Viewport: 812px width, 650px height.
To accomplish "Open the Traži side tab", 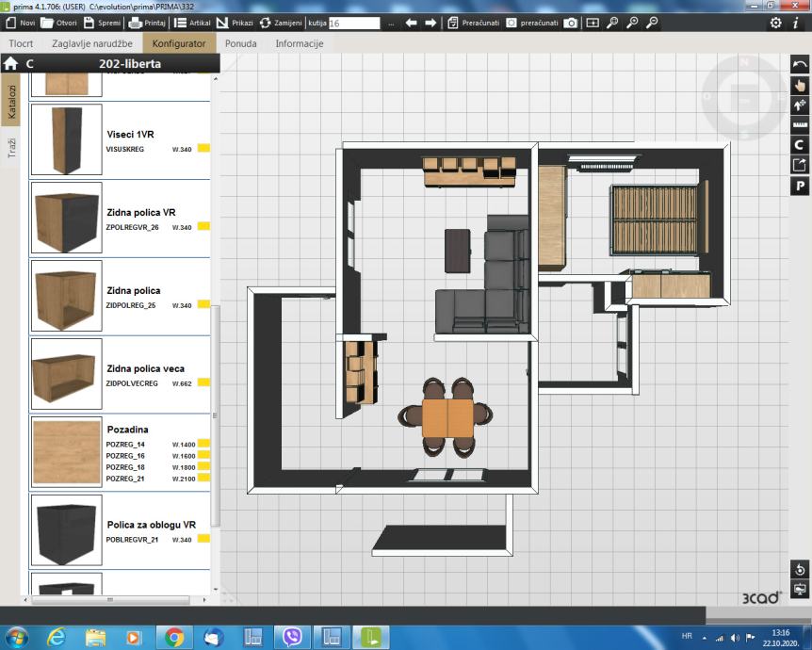I will pyautogui.click(x=11, y=149).
